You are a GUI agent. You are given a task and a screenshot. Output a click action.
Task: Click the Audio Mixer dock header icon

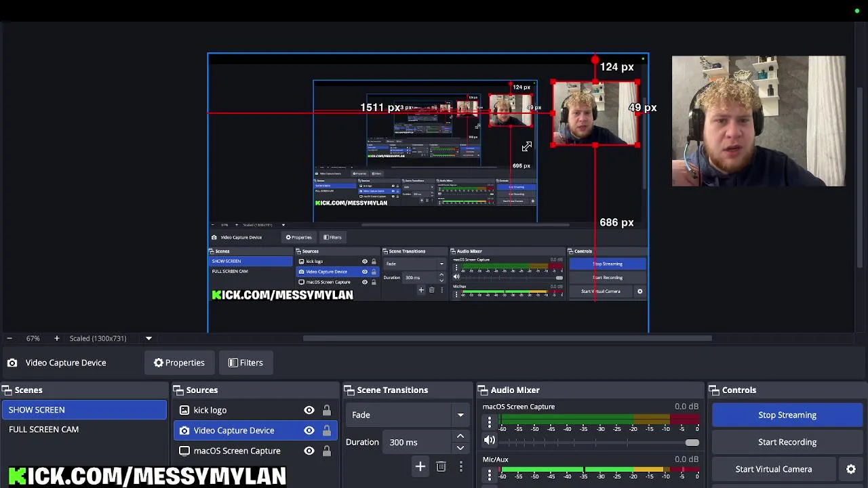click(484, 390)
